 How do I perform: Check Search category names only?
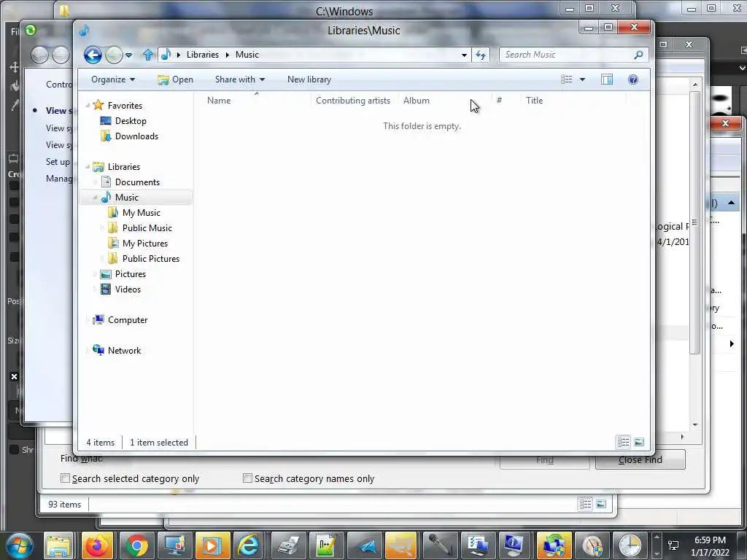[247, 478]
